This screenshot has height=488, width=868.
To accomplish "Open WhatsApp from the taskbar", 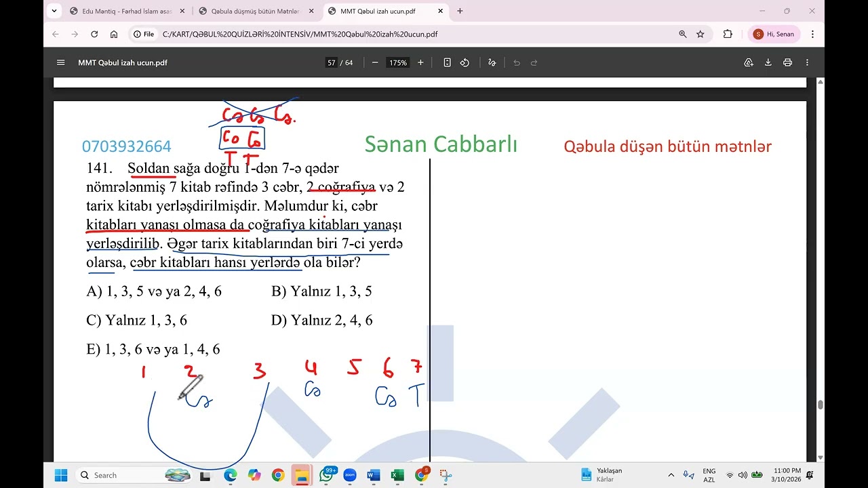I will tap(326, 475).
